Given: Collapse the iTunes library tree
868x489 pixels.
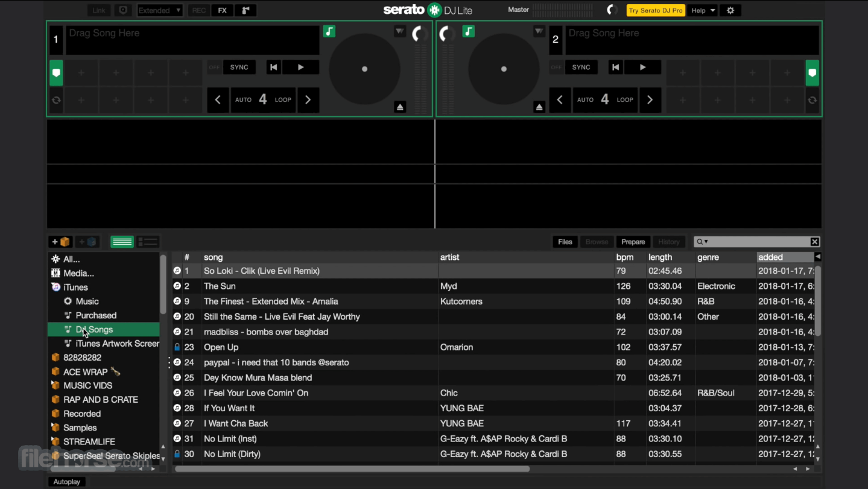Looking at the screenshot, I should pyautogui.click(x=56, y=287).
